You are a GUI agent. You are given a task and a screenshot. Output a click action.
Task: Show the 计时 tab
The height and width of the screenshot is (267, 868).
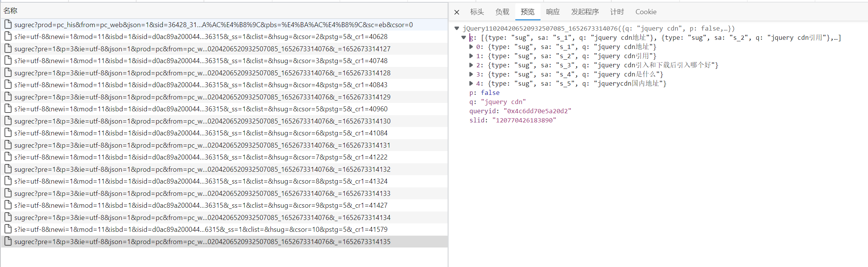point(617,12)
